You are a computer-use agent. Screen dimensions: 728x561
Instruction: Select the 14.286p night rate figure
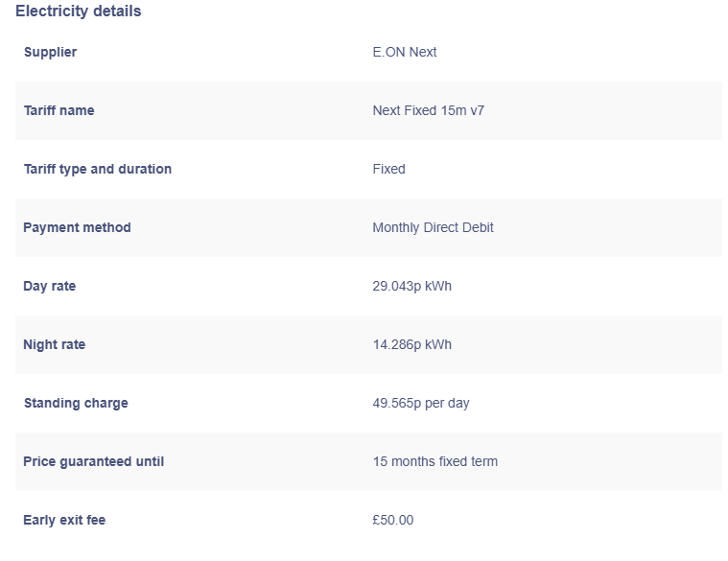point(396,344)
